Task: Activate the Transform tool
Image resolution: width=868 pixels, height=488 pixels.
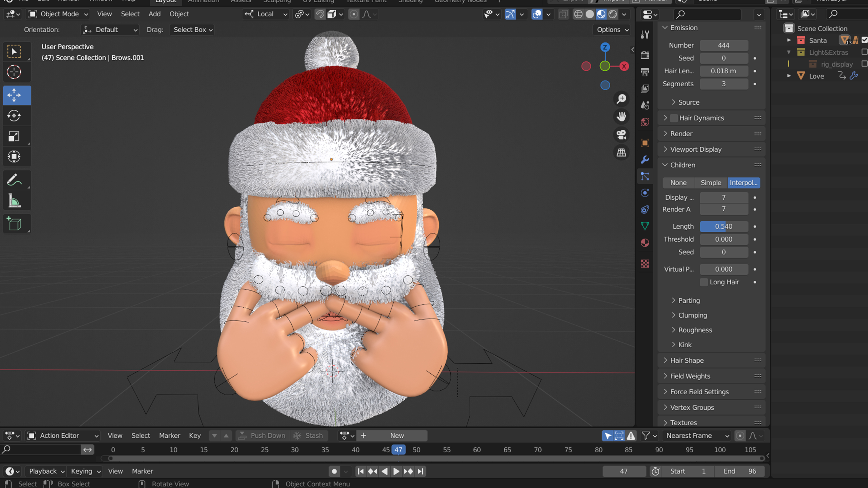Action: pos(14,157)
